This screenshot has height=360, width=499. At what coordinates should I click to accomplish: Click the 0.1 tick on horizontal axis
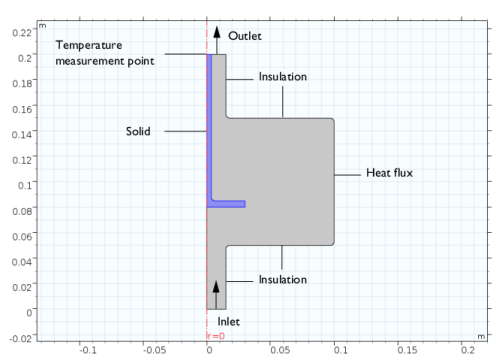point(340,350)
